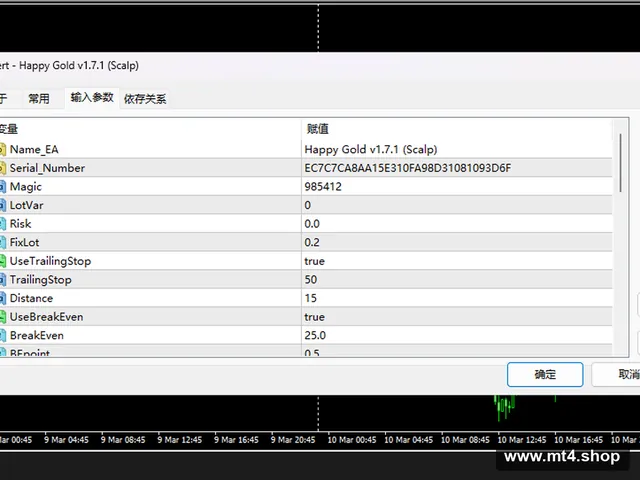Click the 10 Mar 00:45 chart time label

(x=352, y=440)
